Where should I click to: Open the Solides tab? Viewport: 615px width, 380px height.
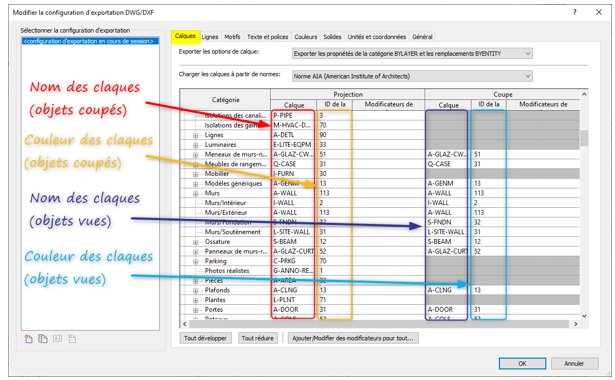pyautogui.click(x=332, y=37)
